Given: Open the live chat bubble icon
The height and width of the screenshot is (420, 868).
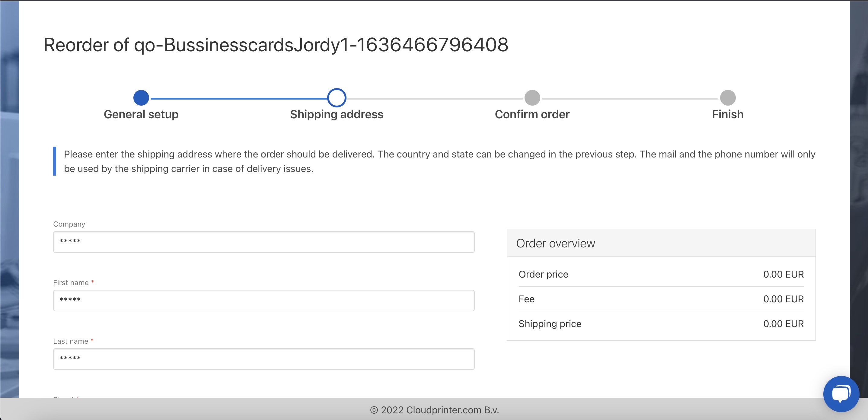Looking at the screenshot, I should click(x=841, y=394).
